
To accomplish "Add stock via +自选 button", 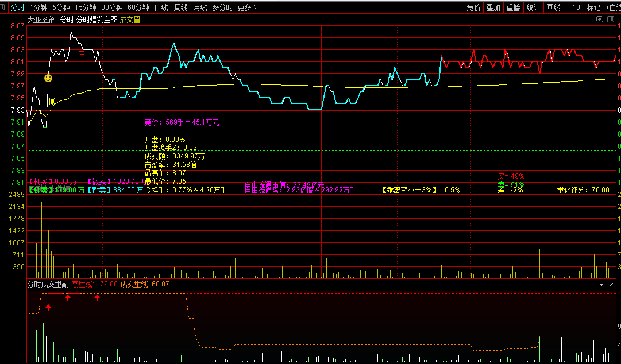I will [613, 7].
